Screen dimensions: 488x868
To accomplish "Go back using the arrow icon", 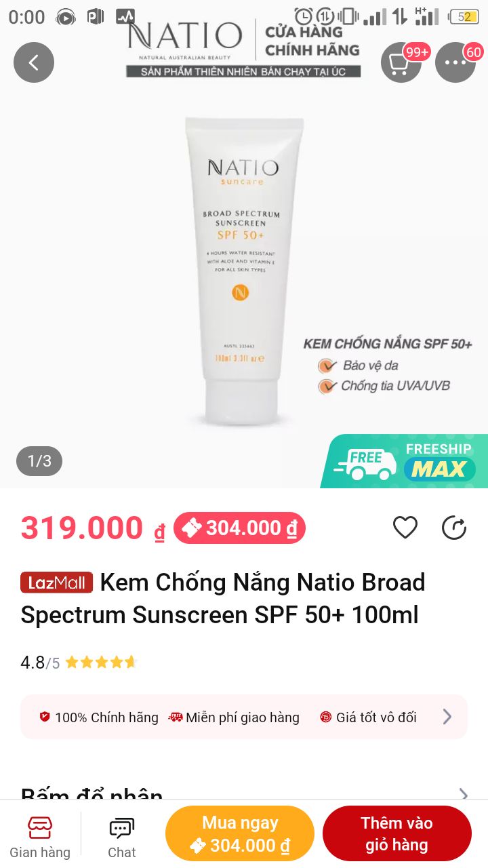I will tap(34, 62).
